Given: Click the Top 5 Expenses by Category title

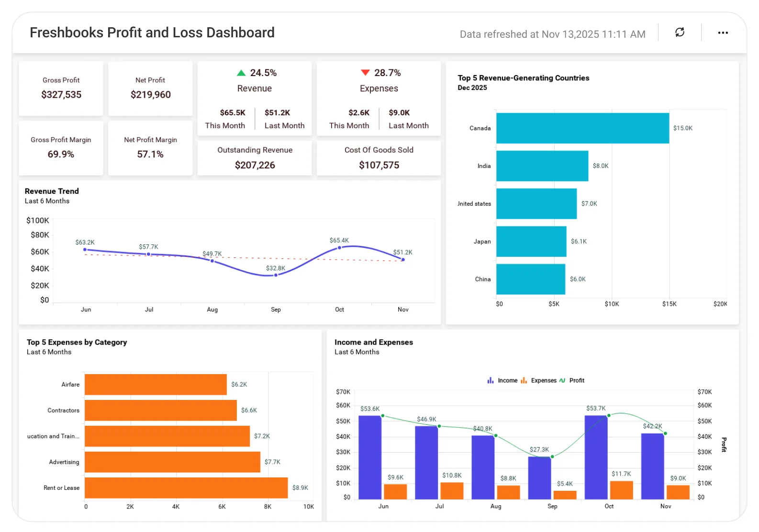Looking at the screenshot, I should coord(77,343).
